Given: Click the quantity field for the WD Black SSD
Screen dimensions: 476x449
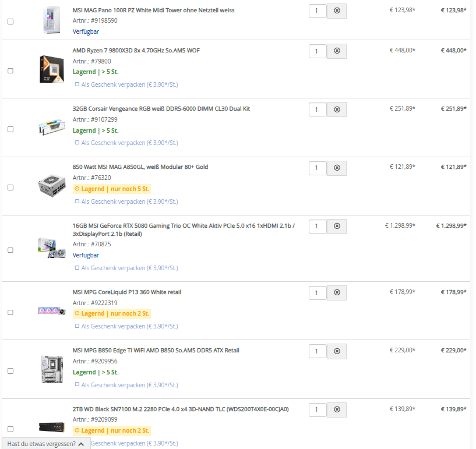Looking at the screenshot, I should point(318,410).
